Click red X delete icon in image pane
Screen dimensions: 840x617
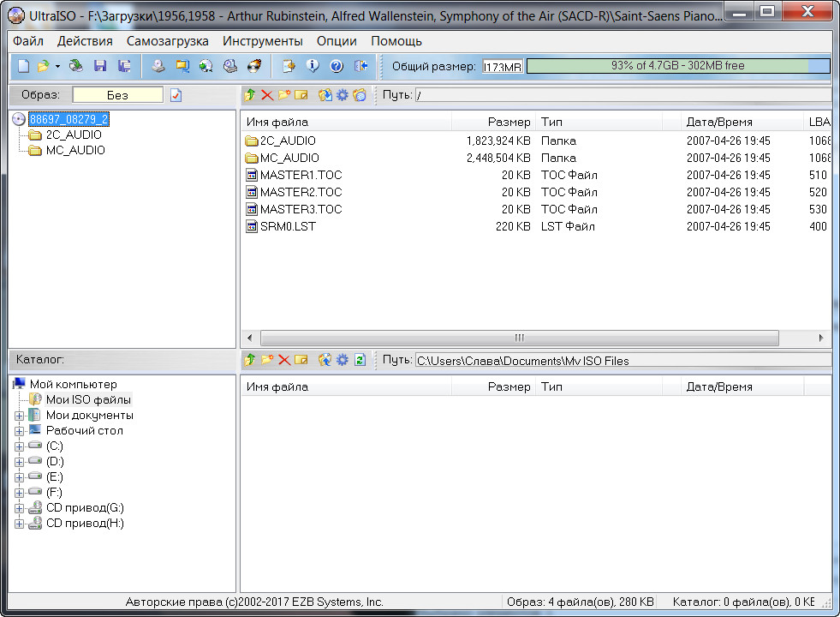267,95
